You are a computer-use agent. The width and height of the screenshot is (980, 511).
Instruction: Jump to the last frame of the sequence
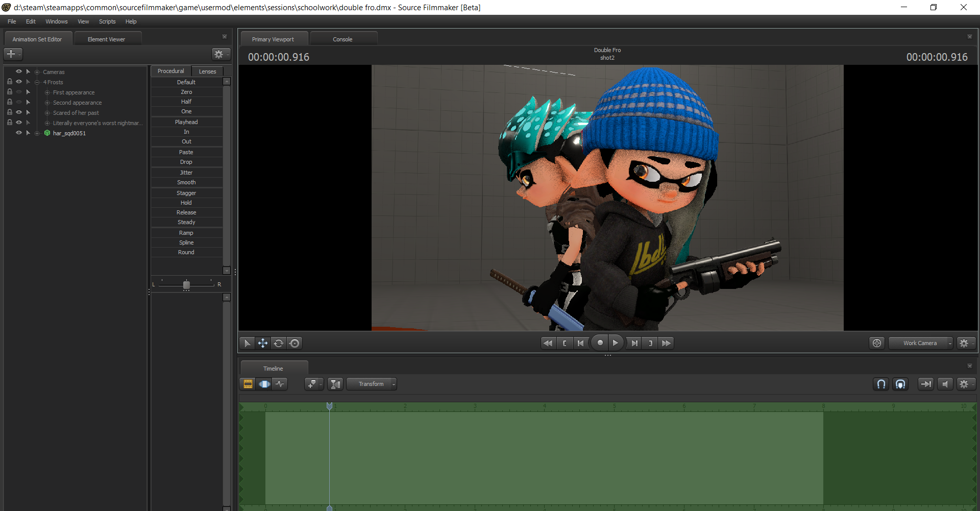(x=666, y=343)
